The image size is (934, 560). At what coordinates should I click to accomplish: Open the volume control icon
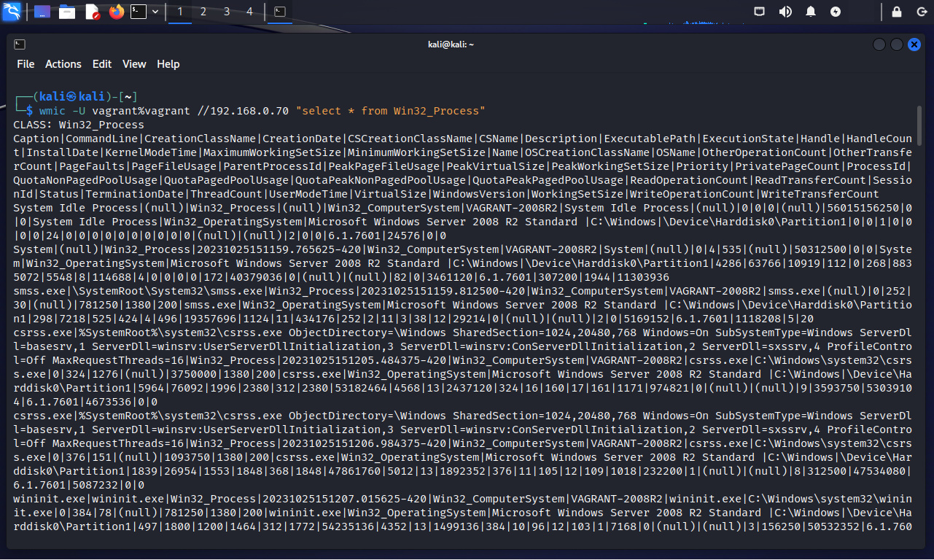[785, 12]
